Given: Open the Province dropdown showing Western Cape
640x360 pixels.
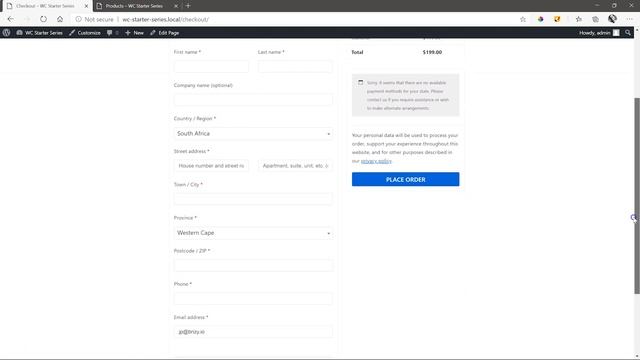Looking at the screenshot, I should point(253,233).
